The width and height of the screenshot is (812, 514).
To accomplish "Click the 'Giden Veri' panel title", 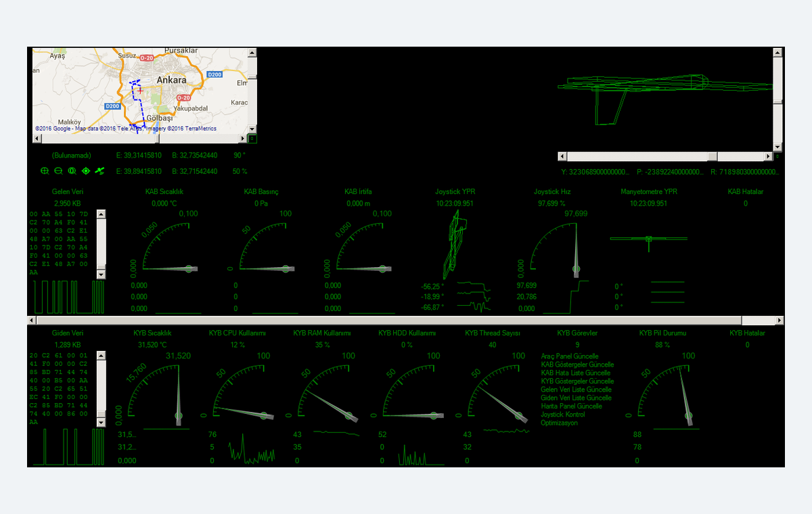I will click(x=68, y=333).
